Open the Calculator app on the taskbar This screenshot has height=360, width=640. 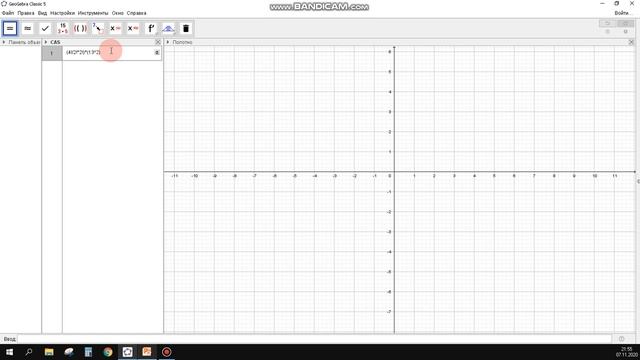click(x=88, y=352)
